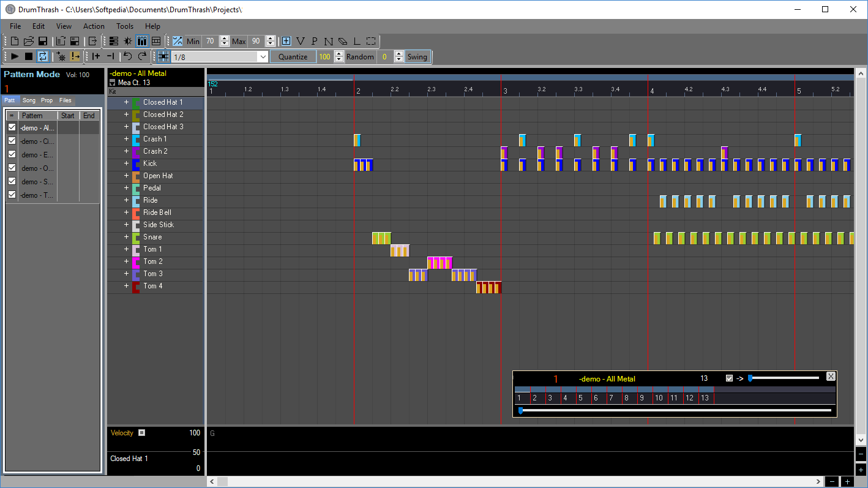Click the Crash 2 purple color swatch

tap(135, 151)
